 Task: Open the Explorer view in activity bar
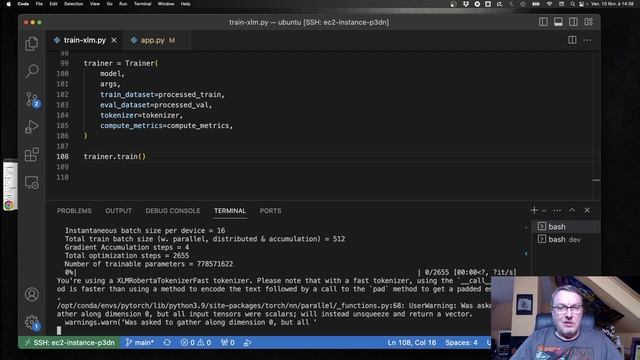[x=31, y=44]
